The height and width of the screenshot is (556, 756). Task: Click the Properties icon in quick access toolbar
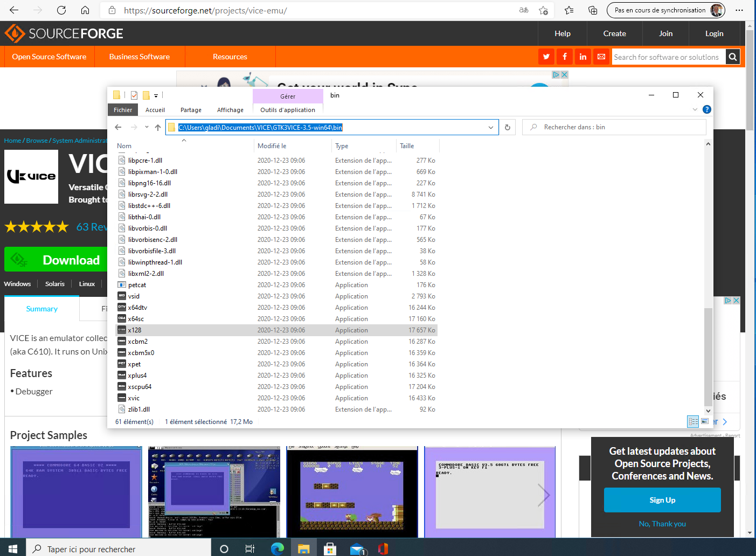pyautogui.click(x=134, y=95)
